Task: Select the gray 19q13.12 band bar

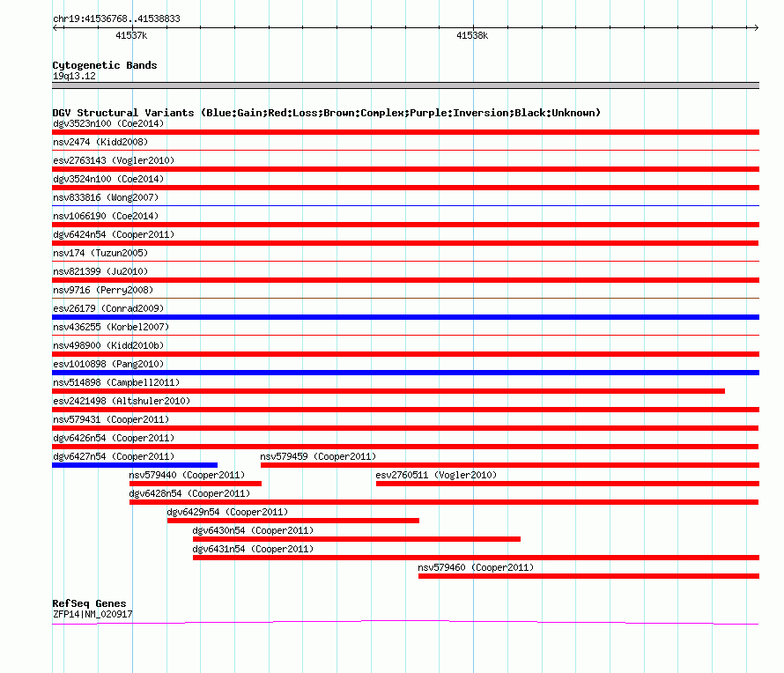Action: click(405, 85)
